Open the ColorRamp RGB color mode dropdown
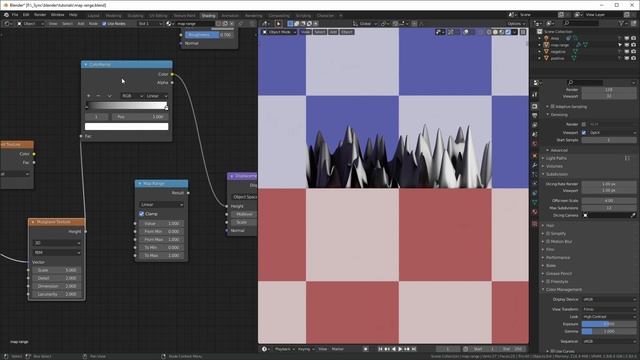The image size is (640, 360). [132, 96]
